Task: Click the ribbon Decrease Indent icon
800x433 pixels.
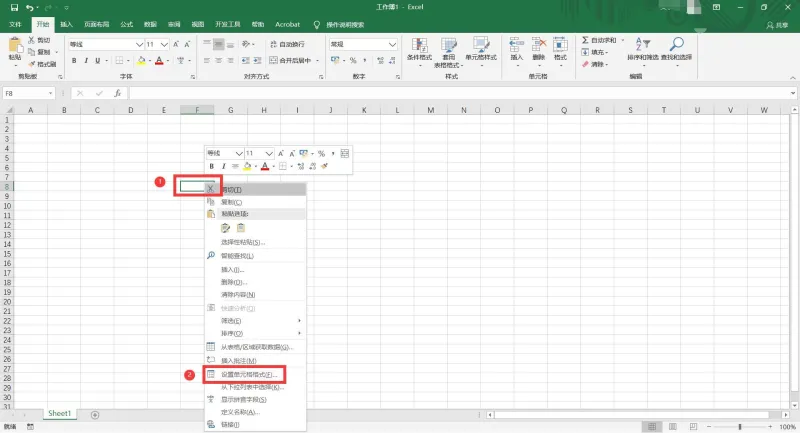Action: tap(245, 61)
